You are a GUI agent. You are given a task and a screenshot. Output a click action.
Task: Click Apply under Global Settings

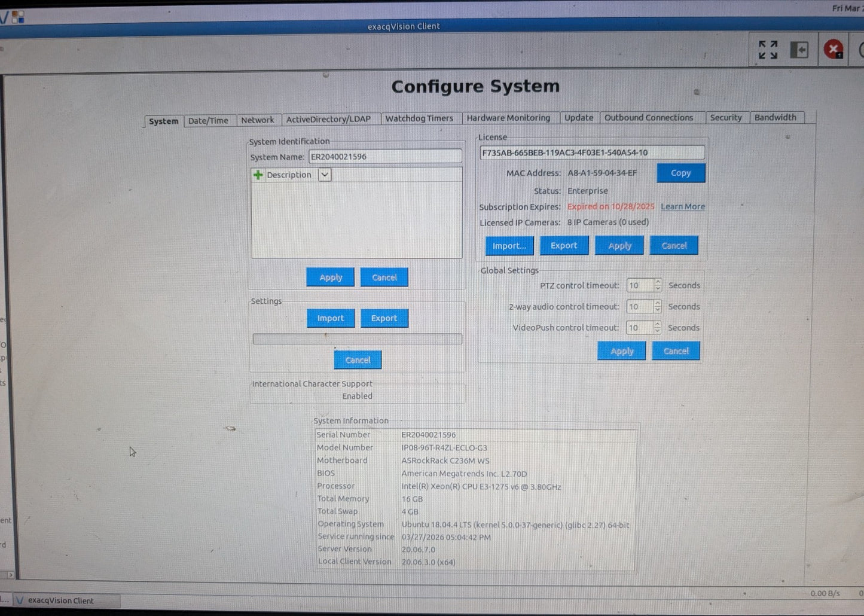[x=622, y=351]
